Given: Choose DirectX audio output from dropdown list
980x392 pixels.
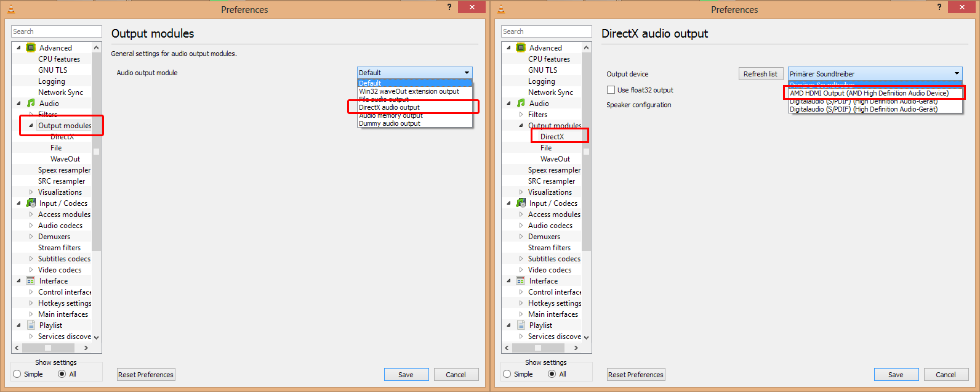Looking at the screenshot, I should (x=414, y=107).
